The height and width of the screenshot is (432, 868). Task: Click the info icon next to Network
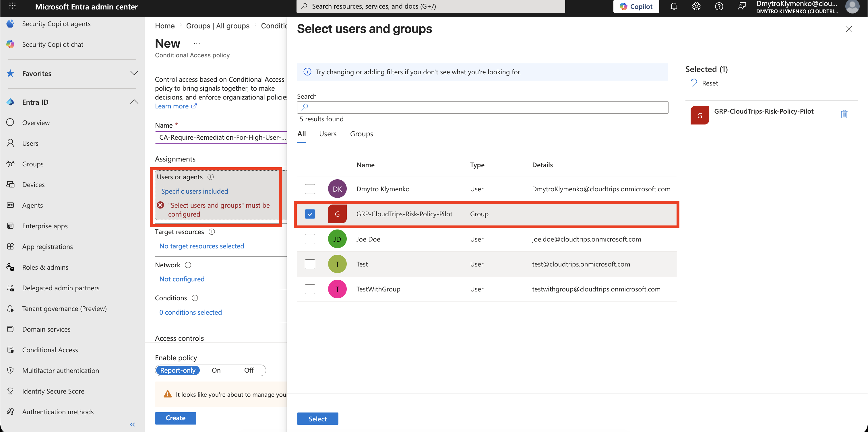coord(188,265)
